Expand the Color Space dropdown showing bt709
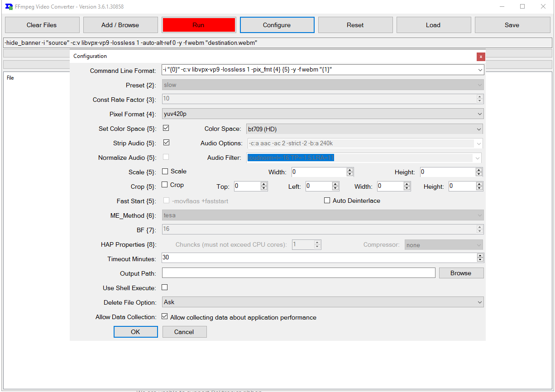This screenshot has width=555, height=392. coord(479,129)
